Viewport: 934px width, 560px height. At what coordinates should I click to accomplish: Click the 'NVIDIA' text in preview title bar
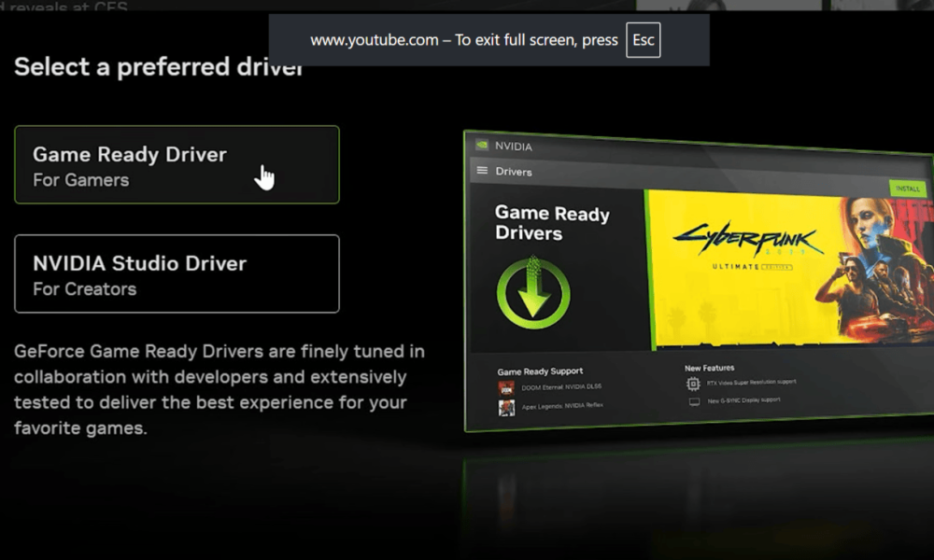pos(514,147)
